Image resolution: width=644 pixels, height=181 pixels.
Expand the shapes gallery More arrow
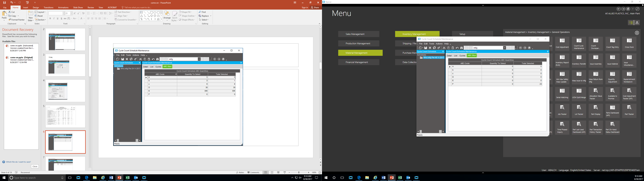(162, 19)
